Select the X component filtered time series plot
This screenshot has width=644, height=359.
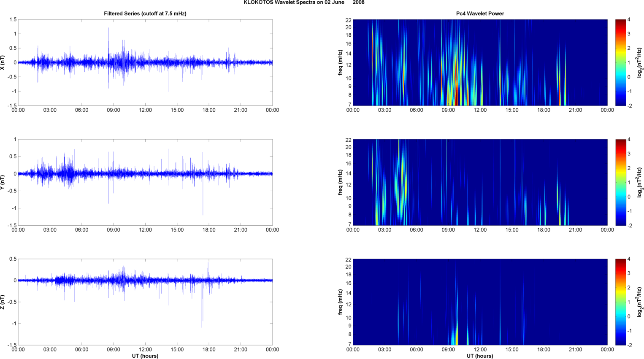[x=145, y=62]
